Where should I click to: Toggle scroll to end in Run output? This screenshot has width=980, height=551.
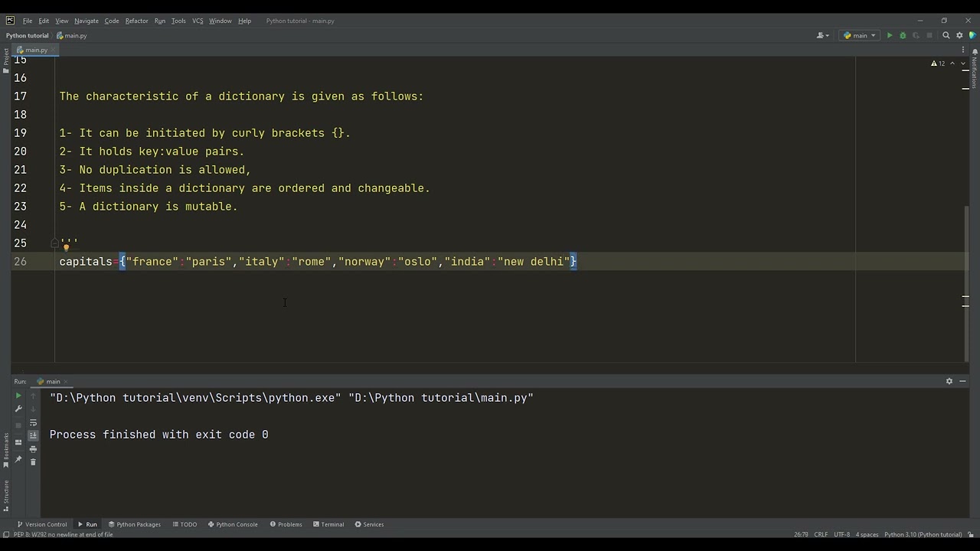33,435
